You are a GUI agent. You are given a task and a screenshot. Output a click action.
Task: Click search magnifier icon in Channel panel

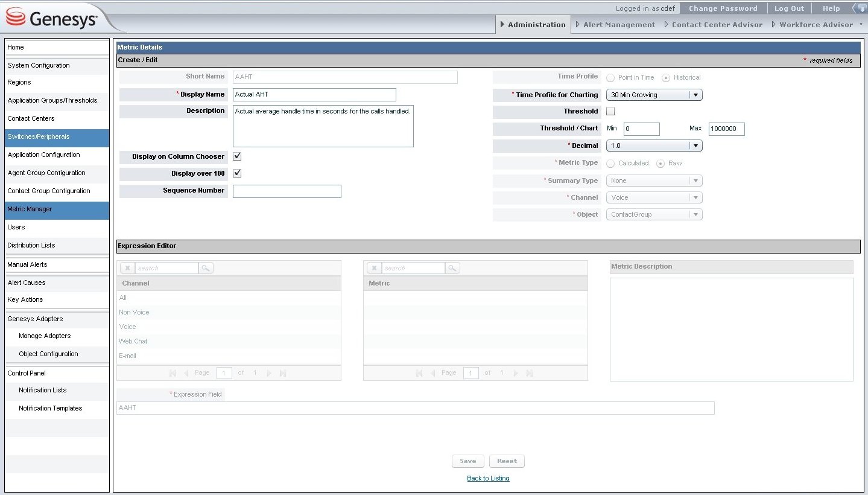tap(206, 268)
